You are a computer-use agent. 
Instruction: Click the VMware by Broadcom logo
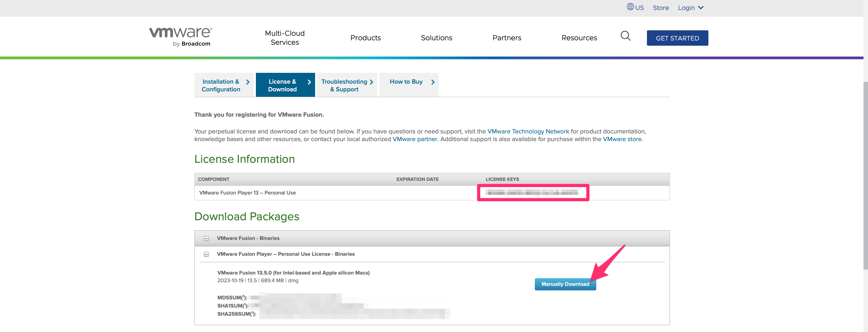point(181,36)
